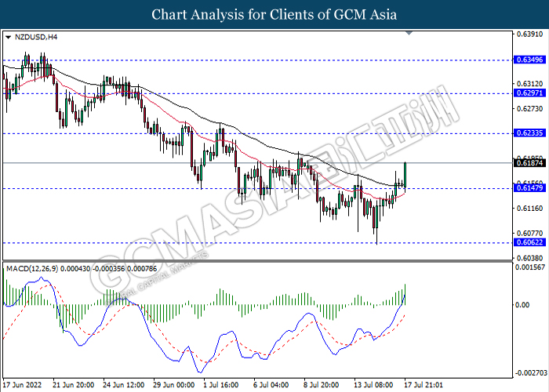The image size is (549, 392).
Task: Click the 0.61160 price axis value
Action: (x=529, y=209)
